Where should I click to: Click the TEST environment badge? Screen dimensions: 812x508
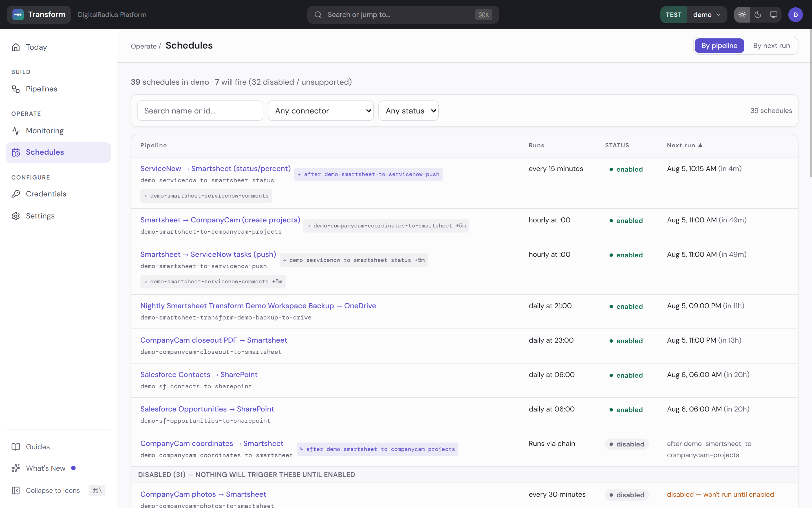673,15
